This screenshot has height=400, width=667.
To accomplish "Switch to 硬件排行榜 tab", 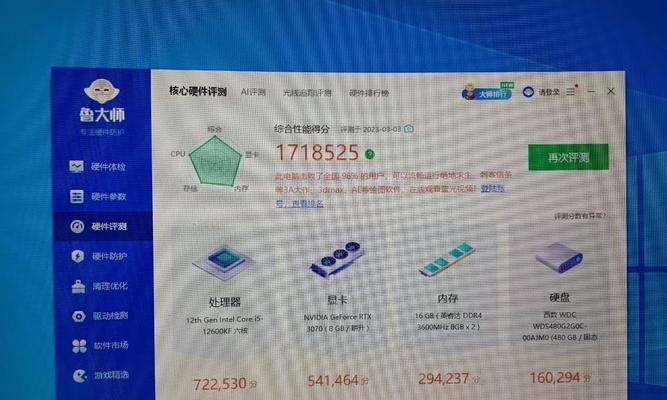I will tap(369, 93).
